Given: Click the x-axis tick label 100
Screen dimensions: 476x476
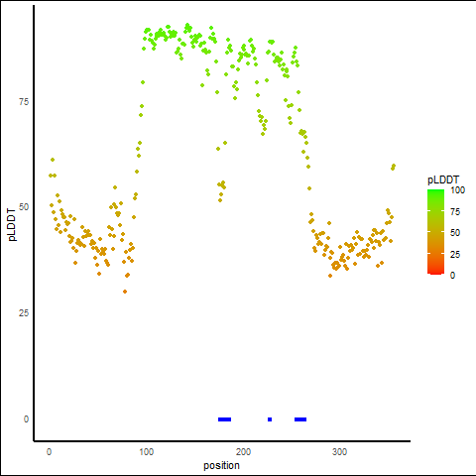Looking at the screenshot, I should [x=146, y=452].
